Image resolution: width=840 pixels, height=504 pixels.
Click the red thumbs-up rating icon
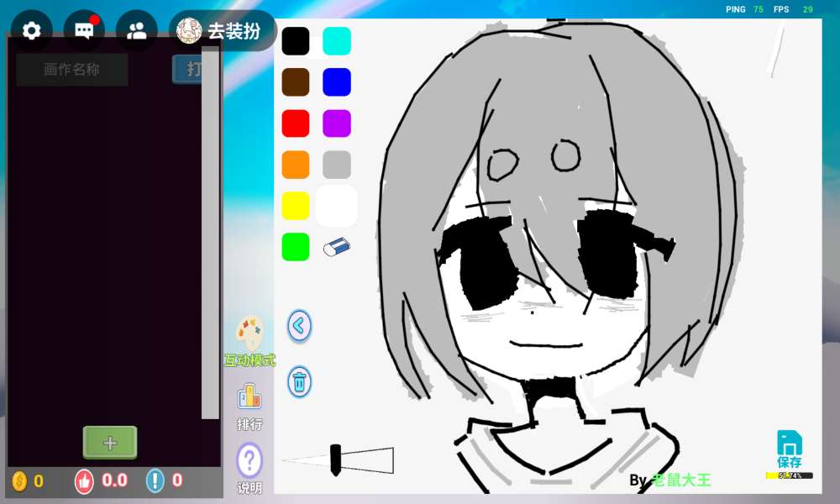84,481
